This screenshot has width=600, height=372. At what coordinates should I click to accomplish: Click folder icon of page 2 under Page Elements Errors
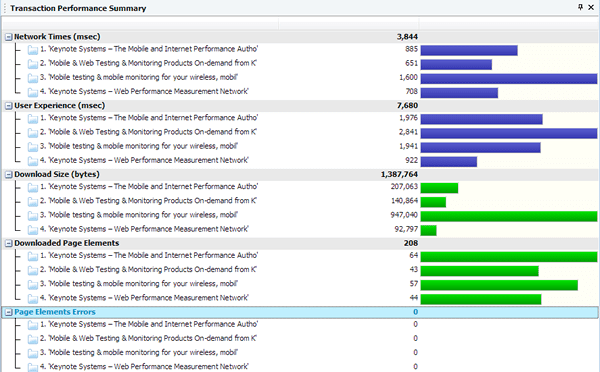click(33, 339)
